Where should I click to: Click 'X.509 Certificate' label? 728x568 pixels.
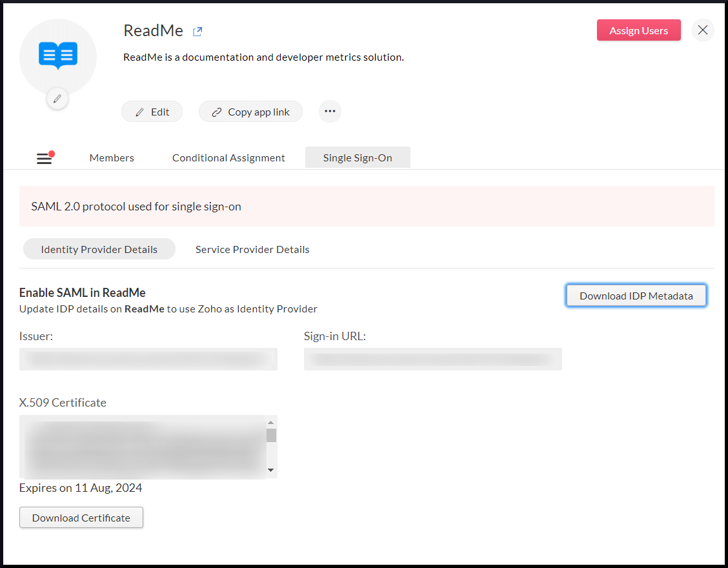[x=63, y=403]
